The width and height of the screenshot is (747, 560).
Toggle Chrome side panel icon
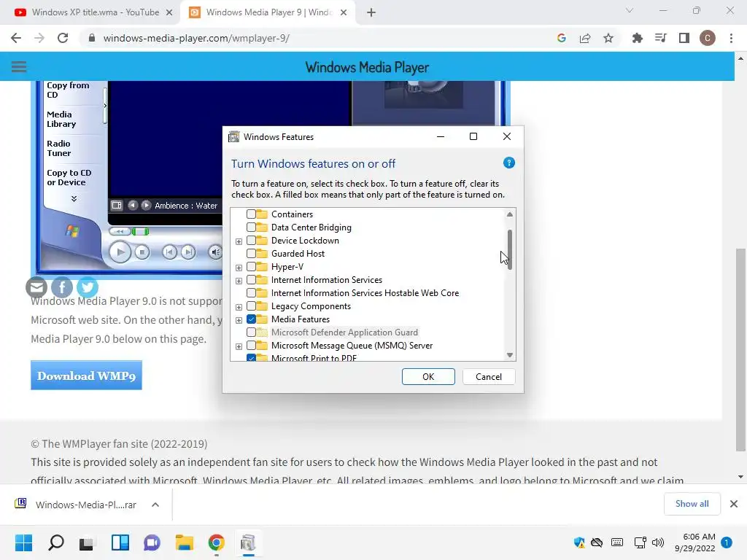pyautogui.click(x=684, y=38)
